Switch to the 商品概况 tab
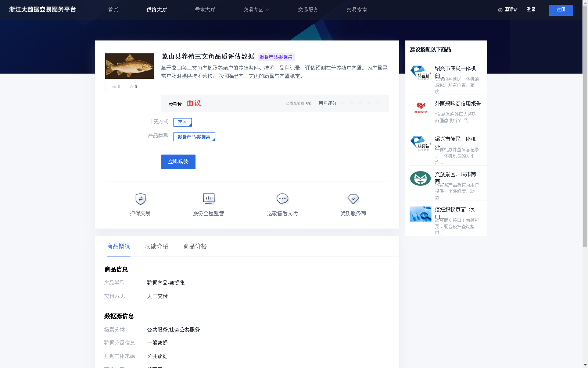This screenshot has height=368, width=588. tap(119, 246)
